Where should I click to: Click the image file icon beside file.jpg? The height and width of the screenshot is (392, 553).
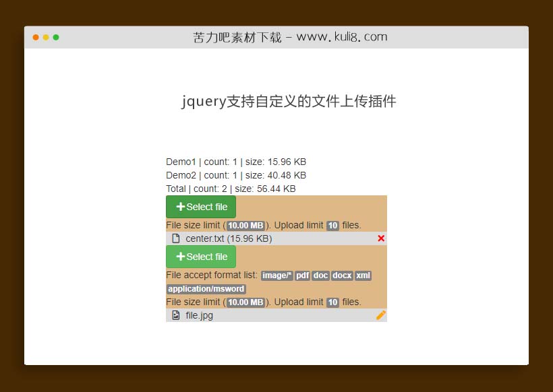(x=177, y=315)
